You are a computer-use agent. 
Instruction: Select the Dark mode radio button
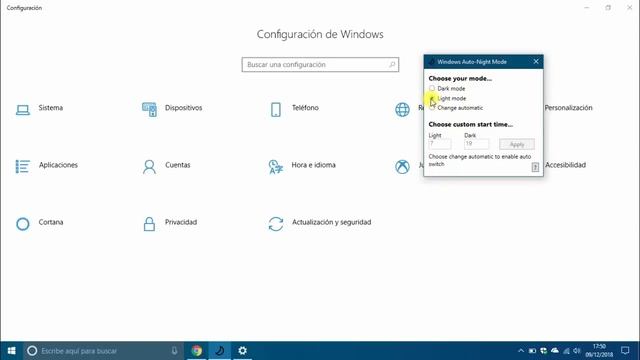pyautogui.click(x=432, y=88)
